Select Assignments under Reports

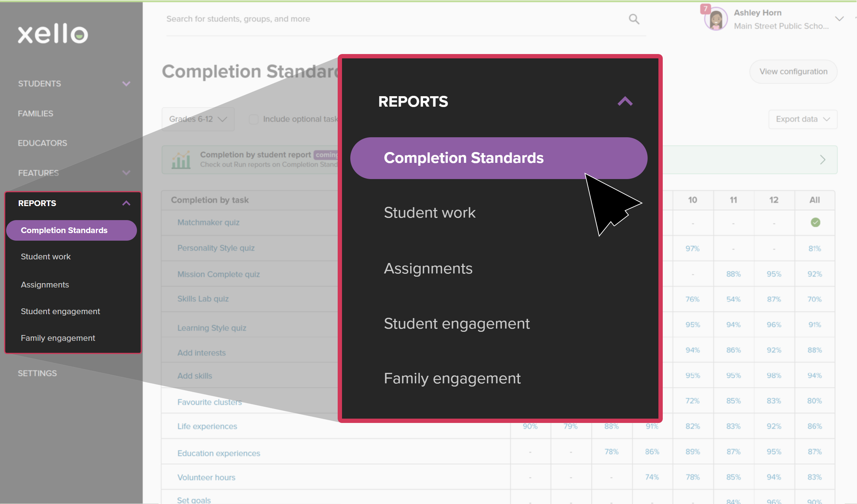pos(45,284)
